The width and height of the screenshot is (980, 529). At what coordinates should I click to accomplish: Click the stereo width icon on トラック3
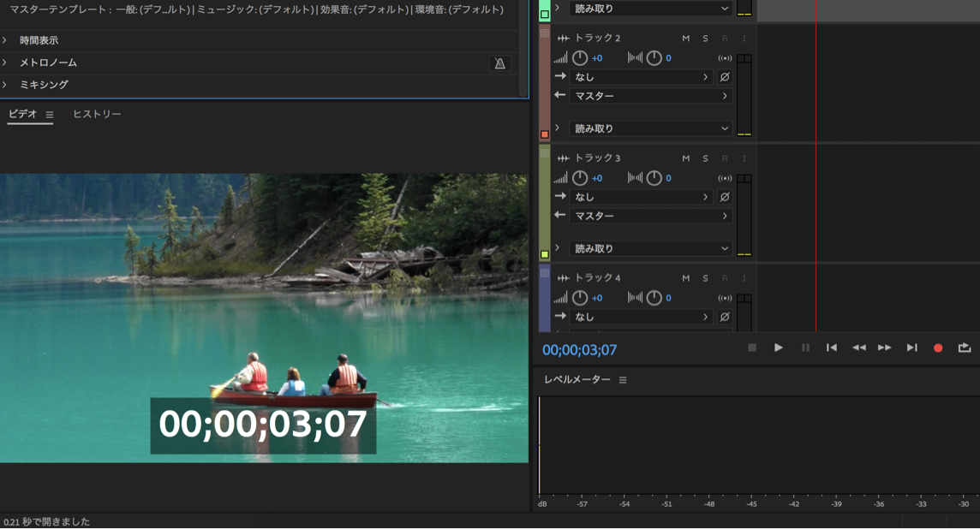[x=634, y=177]
